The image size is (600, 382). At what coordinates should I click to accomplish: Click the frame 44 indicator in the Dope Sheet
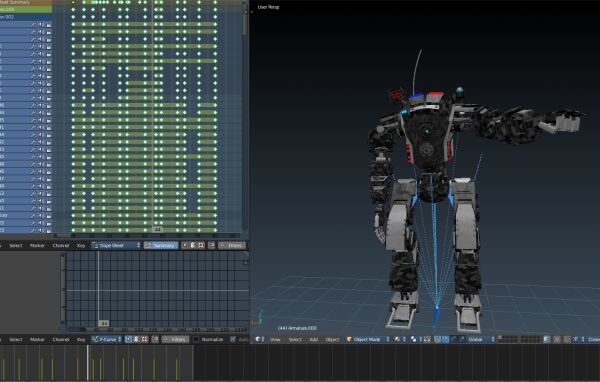pos(158,230)
